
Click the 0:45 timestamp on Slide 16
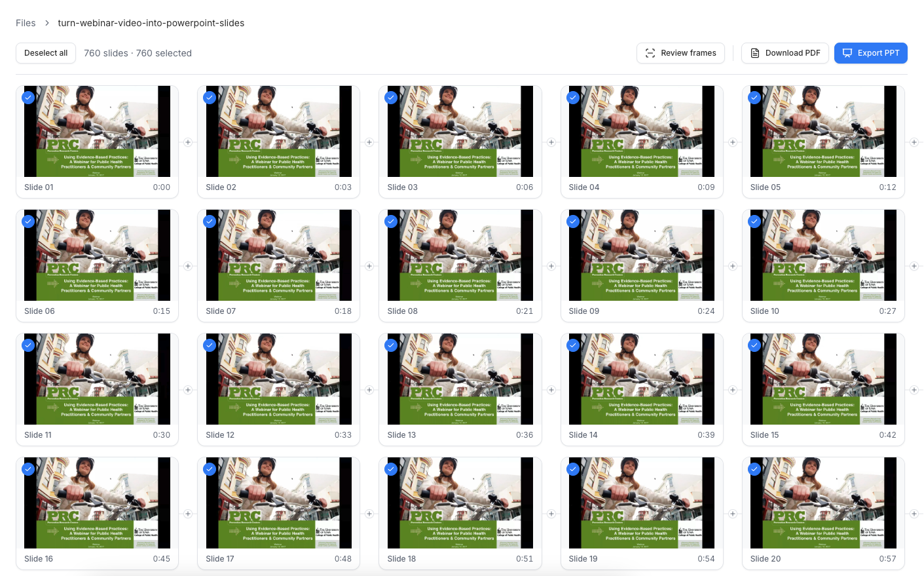[162, 559]
